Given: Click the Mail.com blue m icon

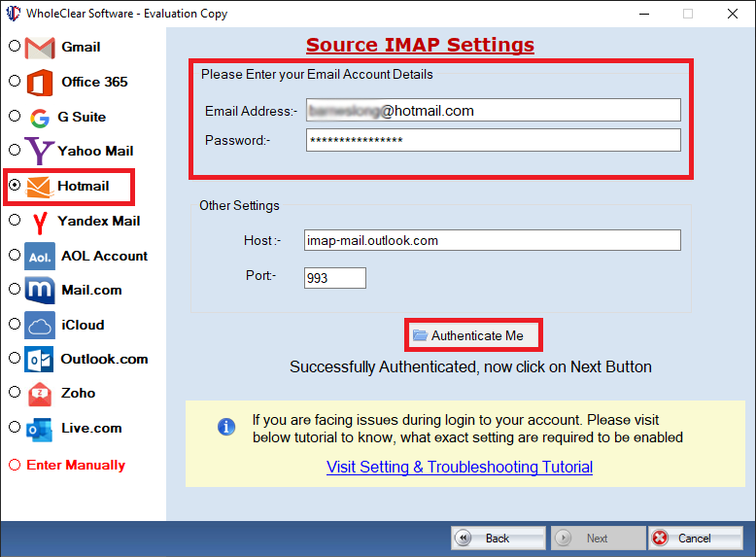Looking at the screenshot, I should pos(40,291).
